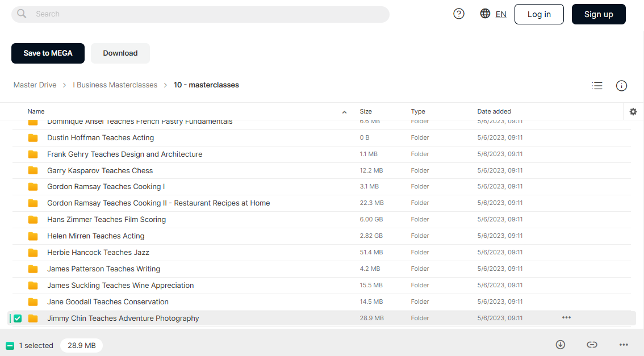The image size is (644, 356).
Task: Open more options in bottom selection bar
Action: (624, 345)
